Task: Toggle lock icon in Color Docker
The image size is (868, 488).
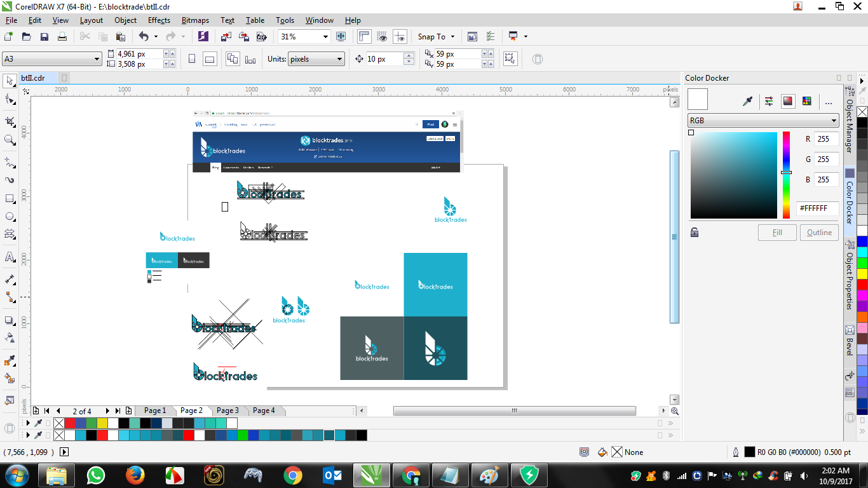Action: [695, 233]
